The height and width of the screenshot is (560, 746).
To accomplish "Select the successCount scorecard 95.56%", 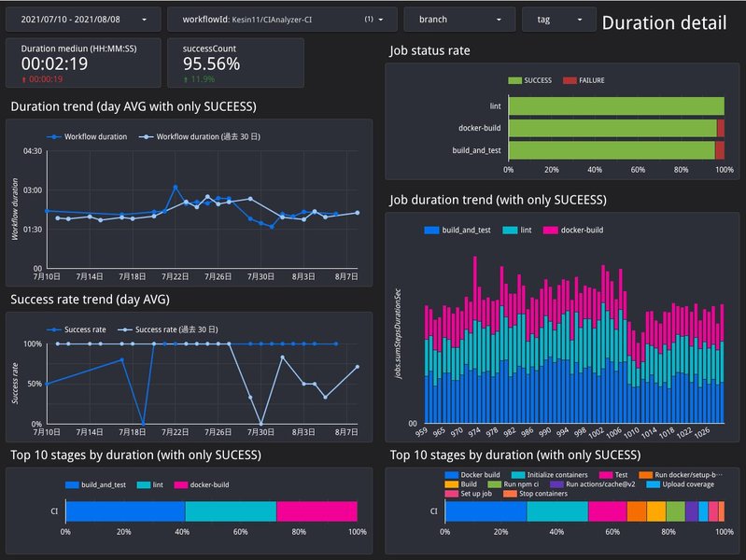I will (x=235, y=63).
